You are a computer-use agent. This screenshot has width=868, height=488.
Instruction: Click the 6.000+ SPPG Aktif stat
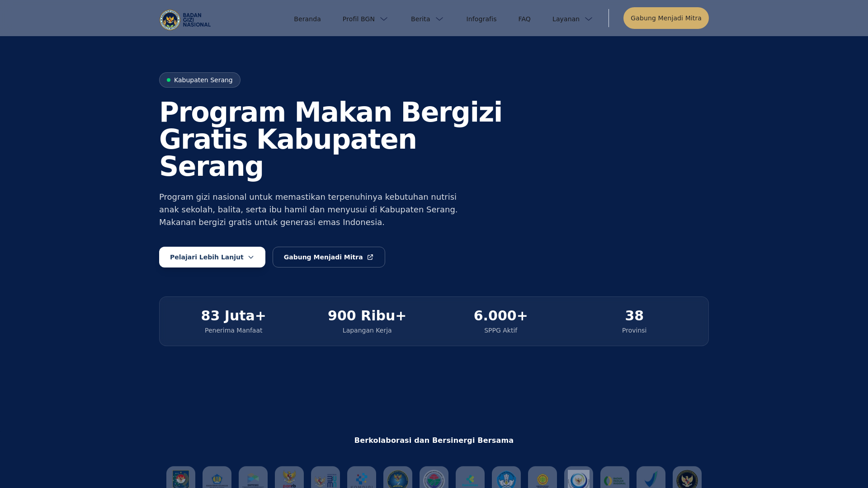[x=501, y=321]
